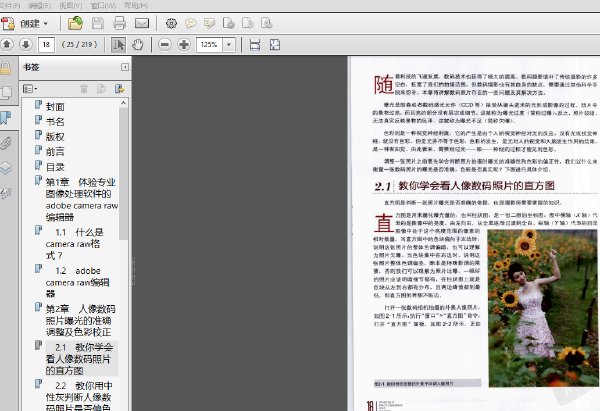
Task: Collapse the bookmarks panel with its corner button
Action: 125,67
